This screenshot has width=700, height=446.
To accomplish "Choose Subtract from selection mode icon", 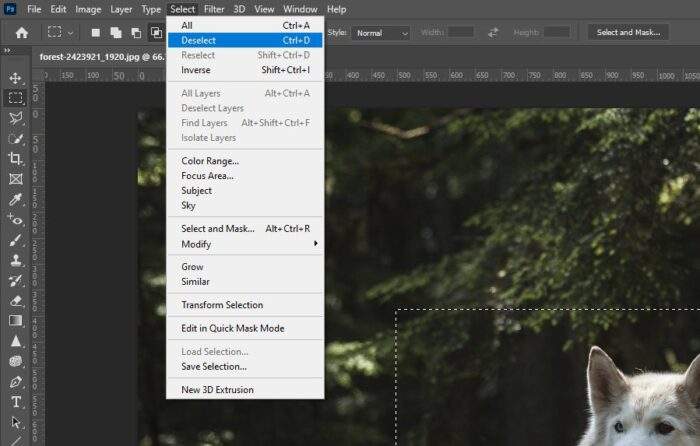I will click(x=136, y=33).
